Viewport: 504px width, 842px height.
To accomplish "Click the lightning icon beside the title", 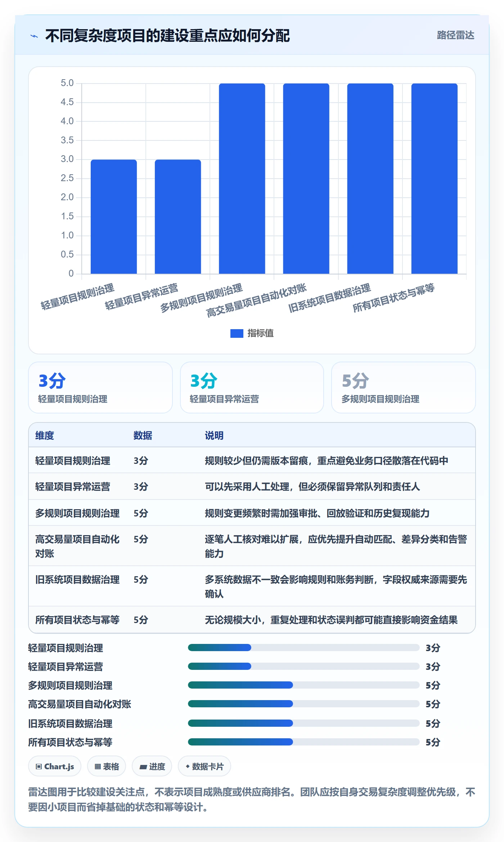I will click(x=34, y=36).
